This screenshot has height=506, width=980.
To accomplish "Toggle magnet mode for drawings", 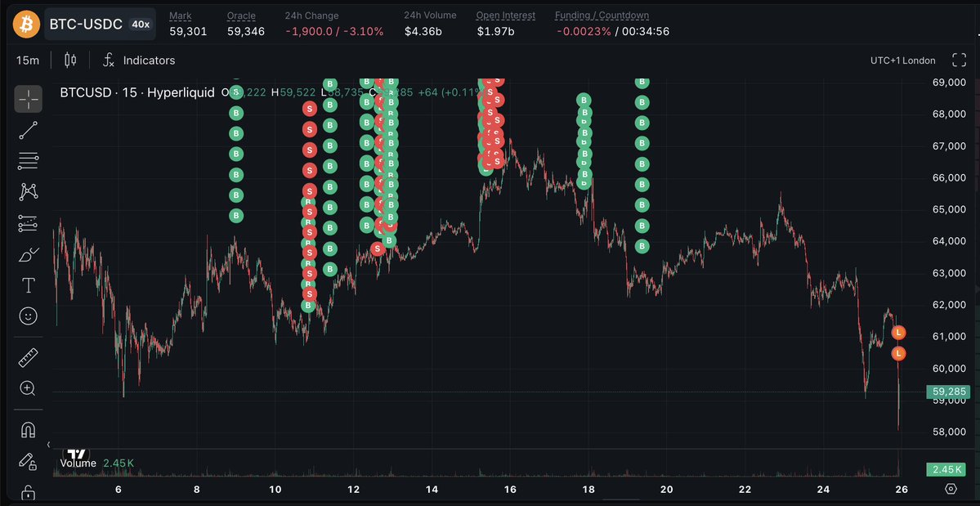I will [28, 430].
